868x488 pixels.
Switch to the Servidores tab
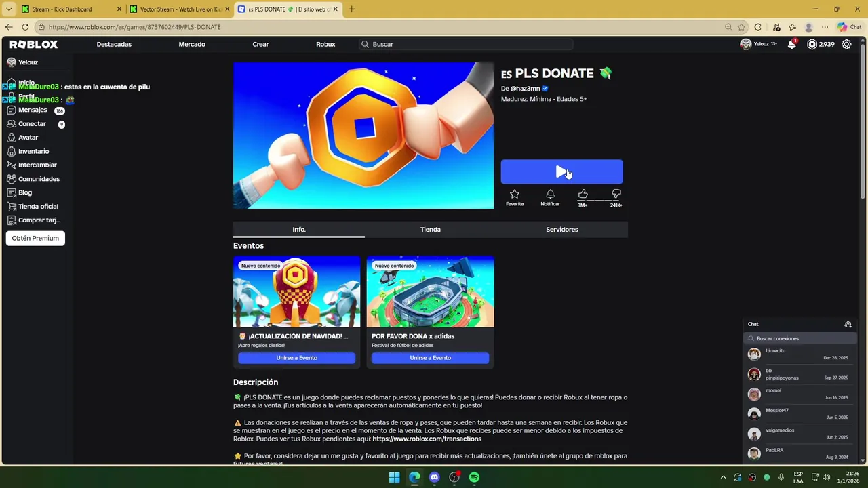(562, 230)
